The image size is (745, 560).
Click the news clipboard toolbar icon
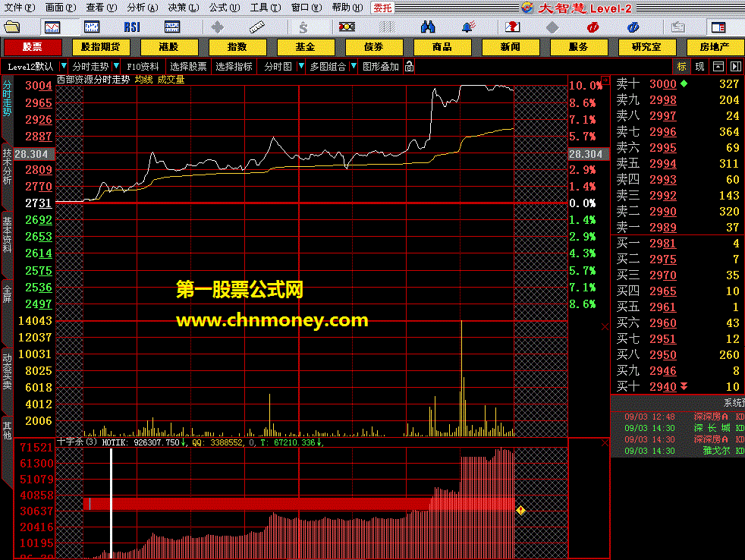[678, 27]
